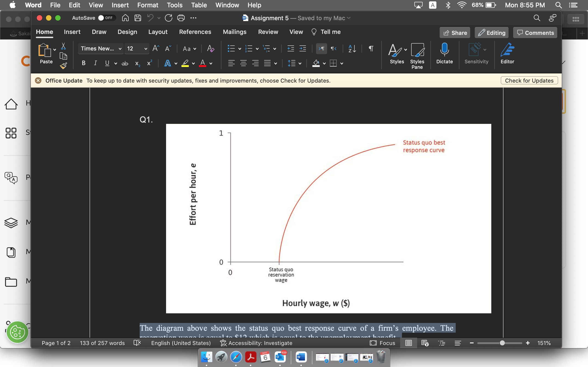Image resolution: width=588 pixels, height=367 pixels.
Task: Click the Sort A-Z icon
Action: [x=352, y=49]
